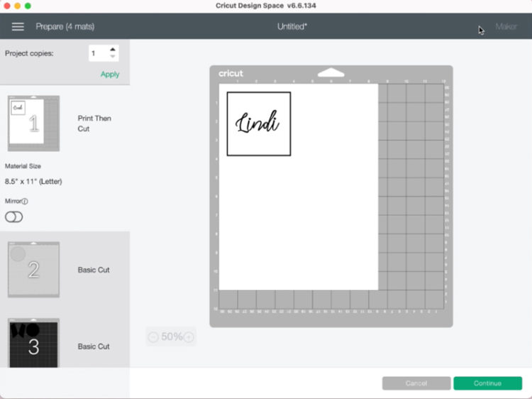
Task: Select mat 1 Print Then Cut thumbnail
Action: tap(34, 124)
